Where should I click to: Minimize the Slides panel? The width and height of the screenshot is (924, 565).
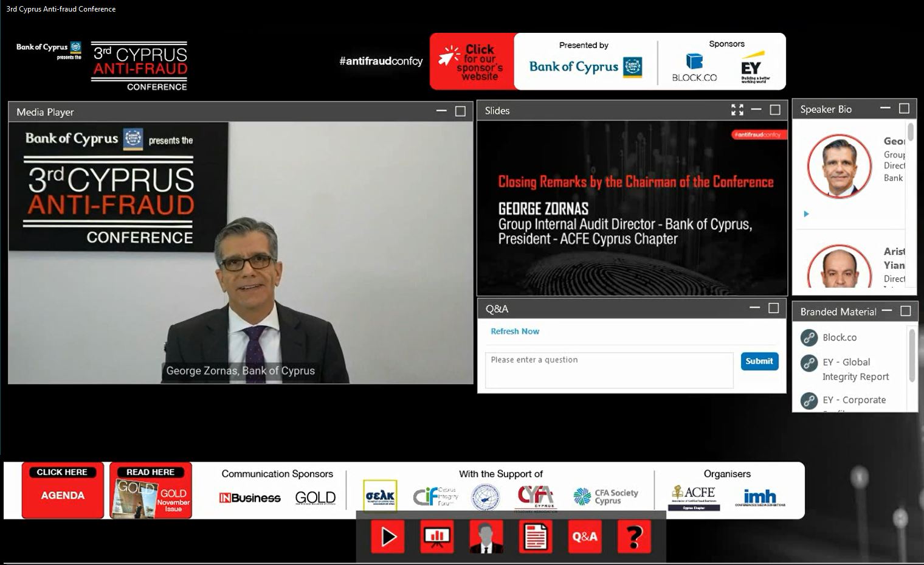756,110
